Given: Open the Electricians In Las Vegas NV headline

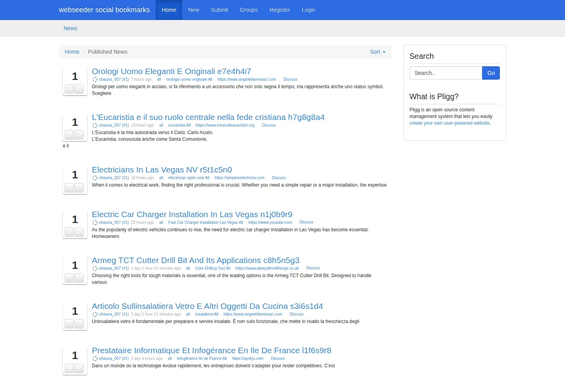Looking at the screenshot, I should coord(162,170).
